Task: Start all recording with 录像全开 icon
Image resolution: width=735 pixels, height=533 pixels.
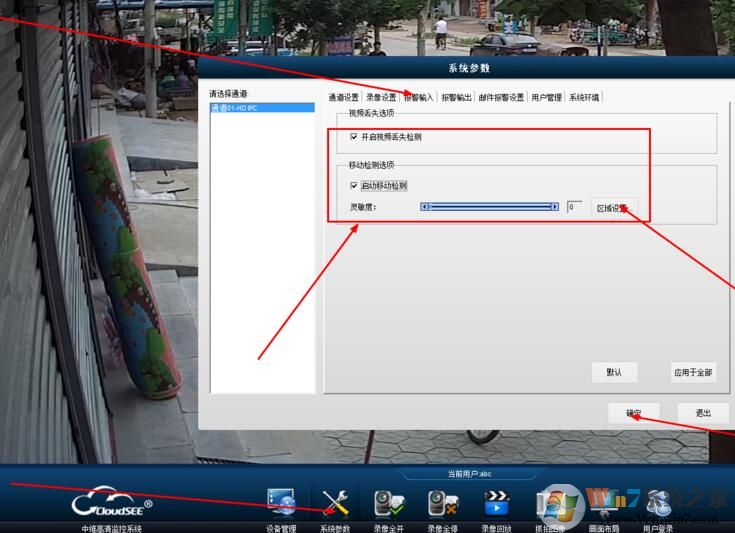Action: coord(388,503)
